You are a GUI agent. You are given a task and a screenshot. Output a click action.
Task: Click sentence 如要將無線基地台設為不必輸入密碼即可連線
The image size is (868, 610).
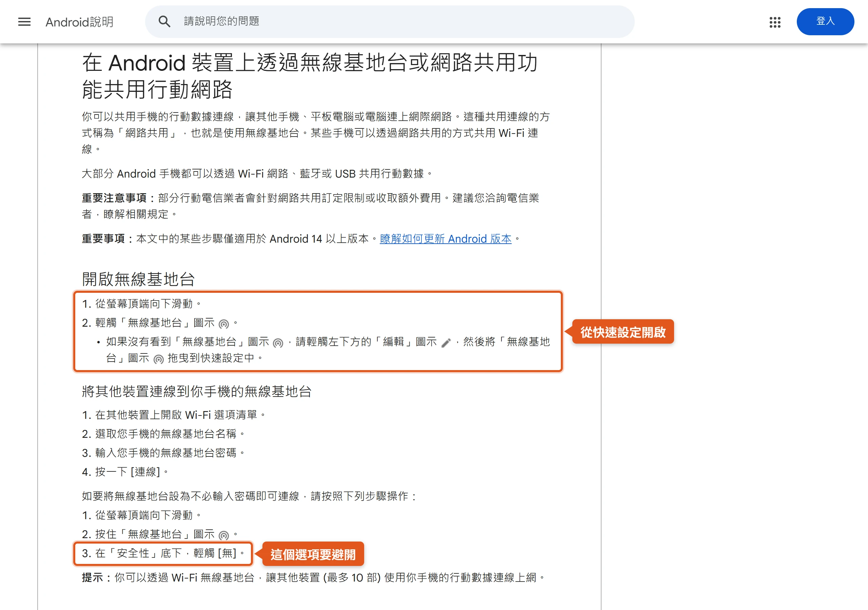click(250, 496)
